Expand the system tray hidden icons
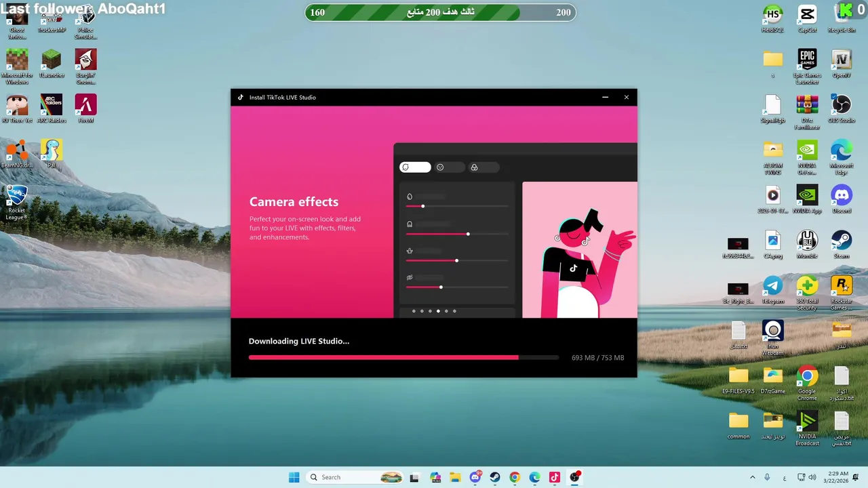This screenshot has height=488, width=868. 752,477
